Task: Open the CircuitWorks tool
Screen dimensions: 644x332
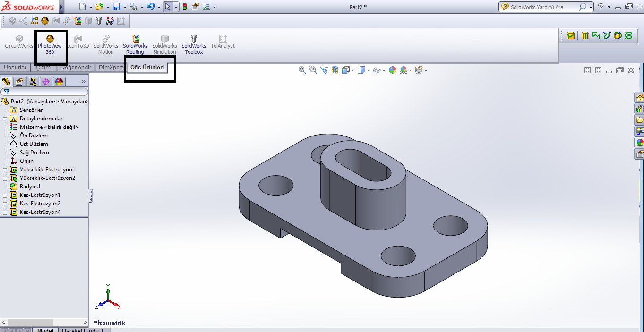Action: 19,45
